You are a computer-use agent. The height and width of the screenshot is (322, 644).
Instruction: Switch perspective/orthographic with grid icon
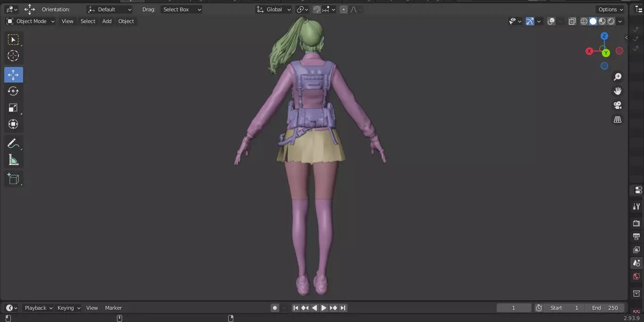click(x=618, y=120)
